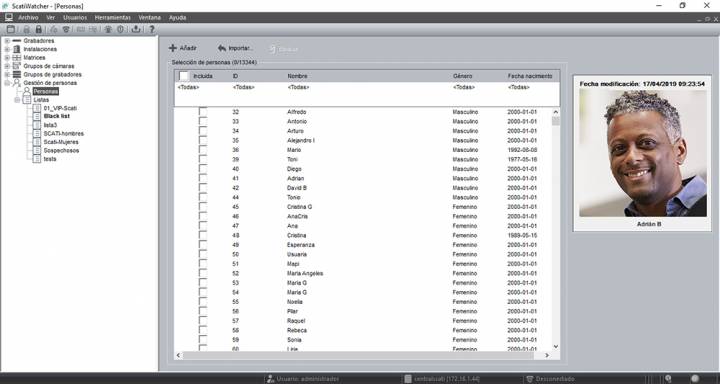Click the Grupos de grabadores icon

pos(17,74)
